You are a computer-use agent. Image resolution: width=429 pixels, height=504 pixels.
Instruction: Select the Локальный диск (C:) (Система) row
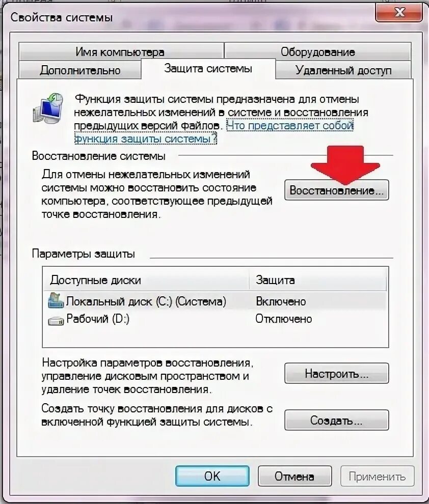pos(215,301)
